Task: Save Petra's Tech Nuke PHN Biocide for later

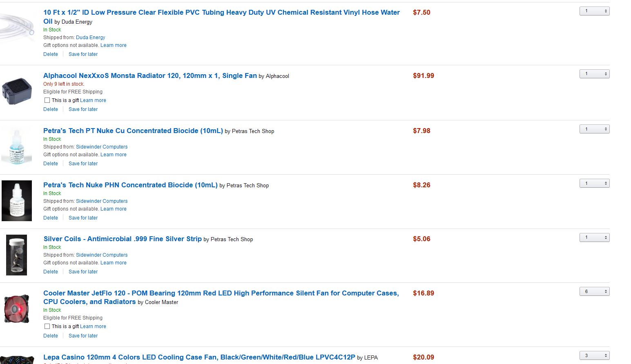Action: click(x=83, y=218)
